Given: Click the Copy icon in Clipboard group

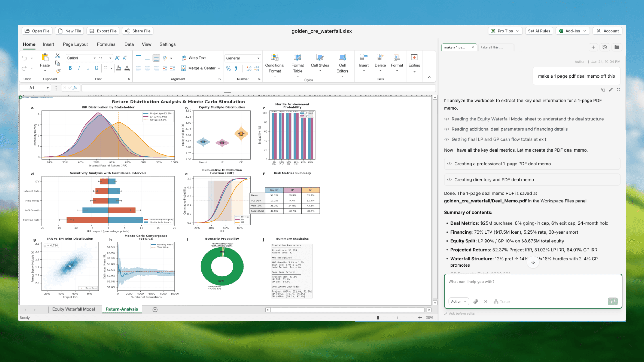Looking at the screenshot, I should pos(58,63).
